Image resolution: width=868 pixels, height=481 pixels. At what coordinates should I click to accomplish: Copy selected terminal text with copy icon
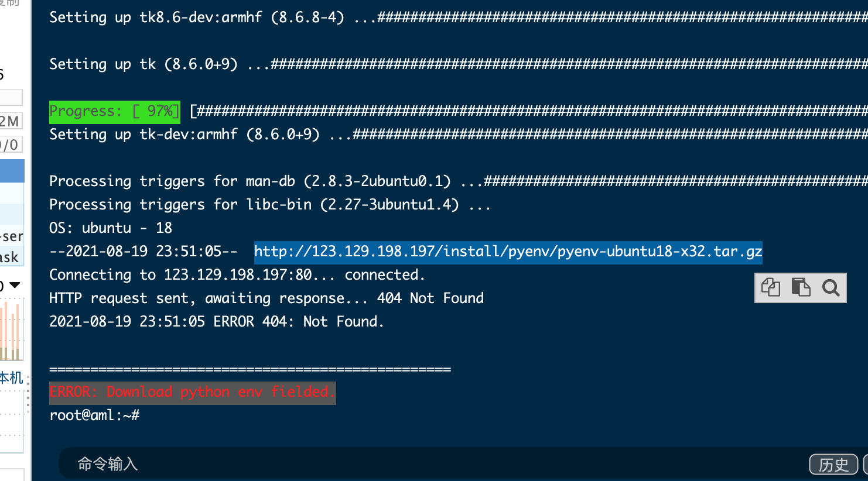[x=770, y=287]
